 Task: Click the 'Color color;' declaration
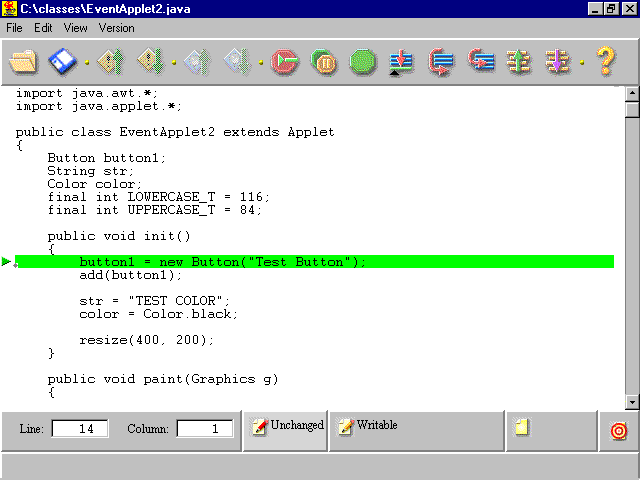pyautogui.click(x=94, y=184)
